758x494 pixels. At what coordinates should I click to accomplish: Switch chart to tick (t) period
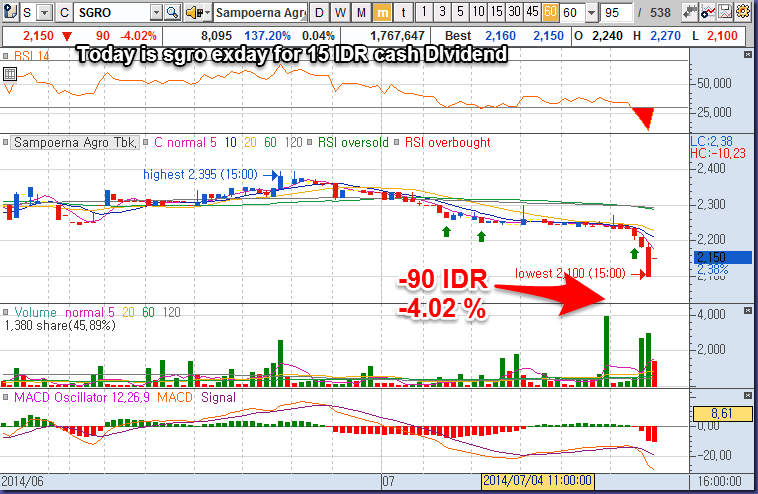click(403, 13)
